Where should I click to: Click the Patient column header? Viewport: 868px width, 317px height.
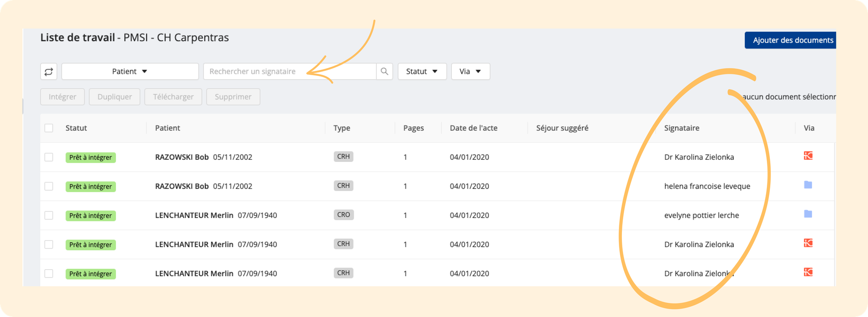pyautogui.click(x=168, y=128)
